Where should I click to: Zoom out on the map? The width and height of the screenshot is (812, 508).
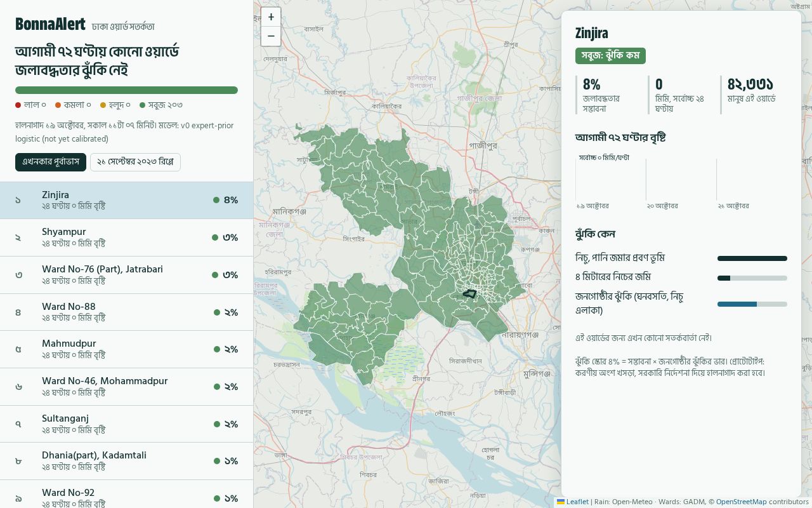coord(271,36)
